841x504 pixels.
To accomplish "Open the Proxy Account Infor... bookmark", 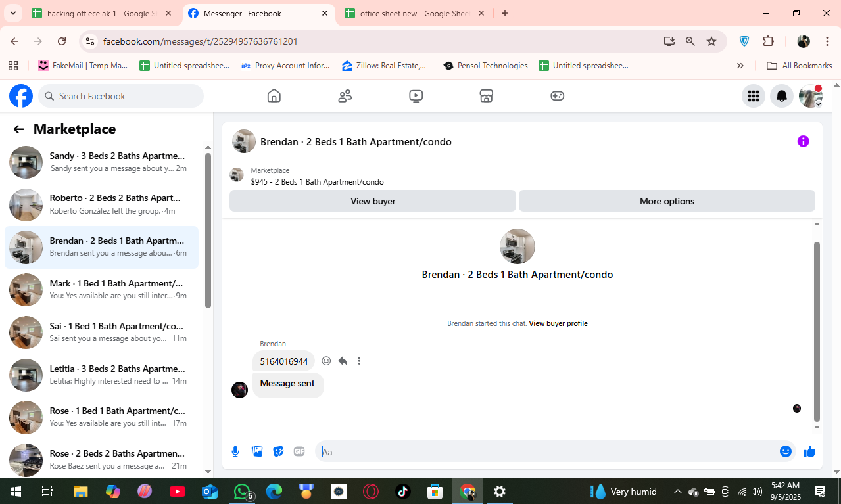I will [286, 66].
